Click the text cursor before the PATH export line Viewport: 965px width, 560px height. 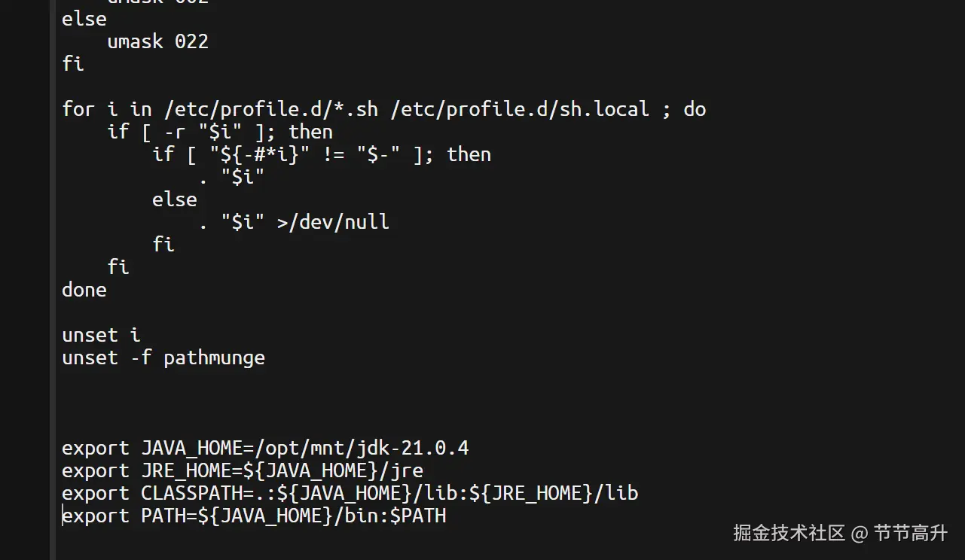63,516
